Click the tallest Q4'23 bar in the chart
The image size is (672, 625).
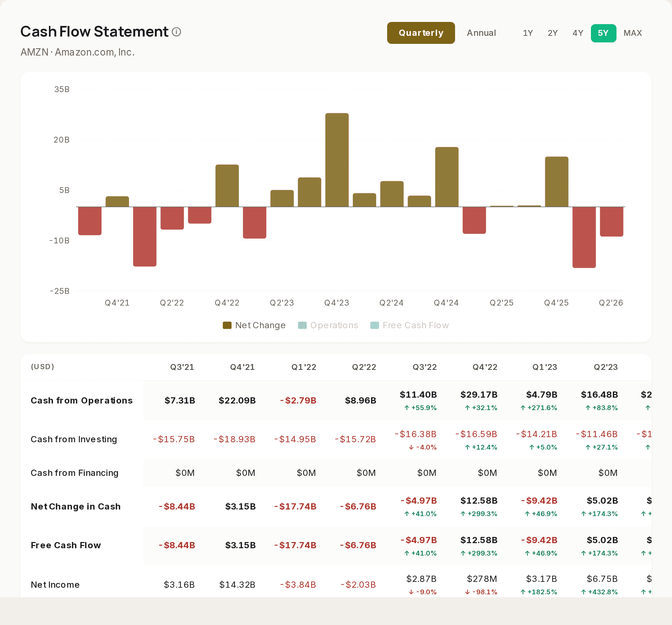pos(337,160)
